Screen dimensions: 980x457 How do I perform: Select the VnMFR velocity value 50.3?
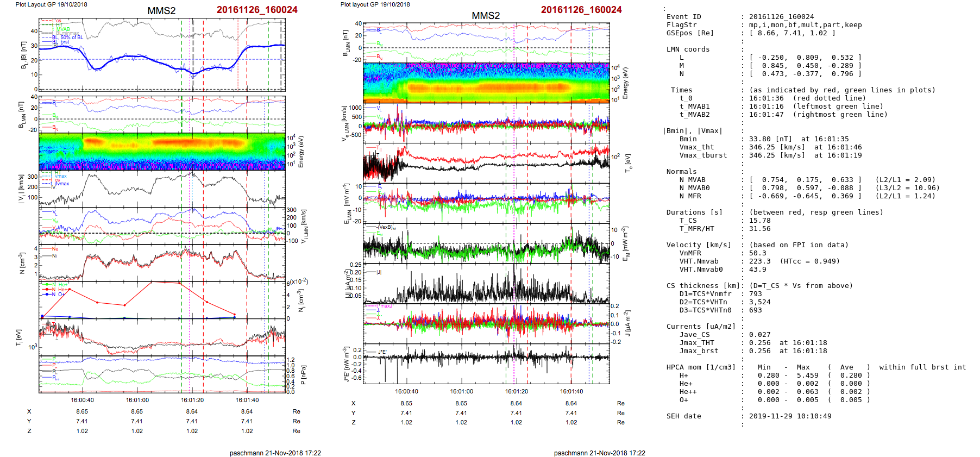pos(758,253)
